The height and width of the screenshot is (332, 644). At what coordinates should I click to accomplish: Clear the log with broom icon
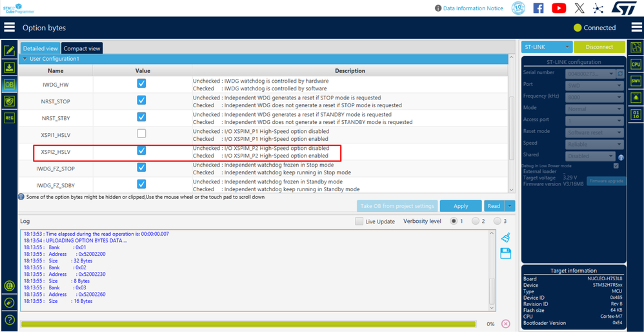coord(506,238)
